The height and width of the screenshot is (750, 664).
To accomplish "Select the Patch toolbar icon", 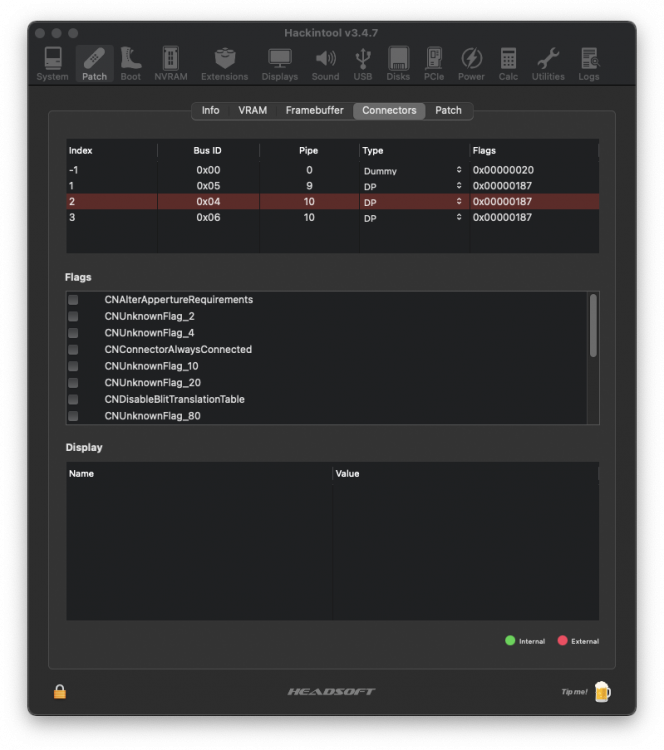I will tap(94, 64).
